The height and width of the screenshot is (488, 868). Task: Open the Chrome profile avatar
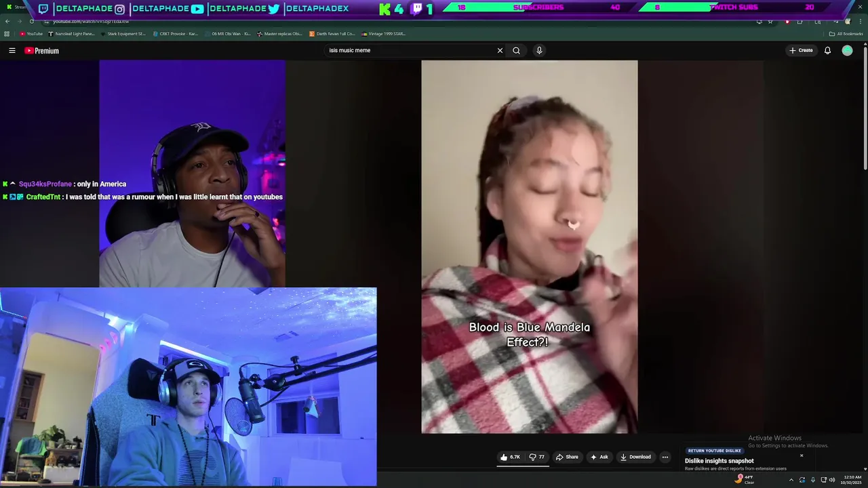tap(848, 21)
